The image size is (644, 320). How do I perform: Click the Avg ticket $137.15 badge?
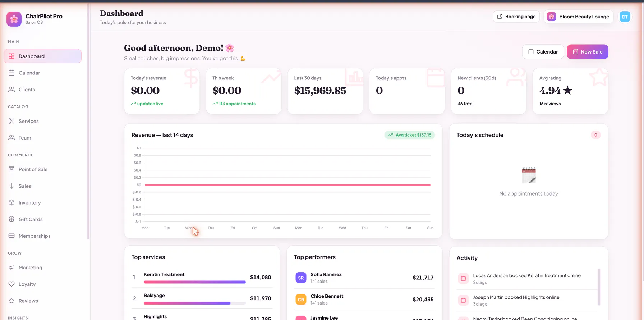point(410,135)
